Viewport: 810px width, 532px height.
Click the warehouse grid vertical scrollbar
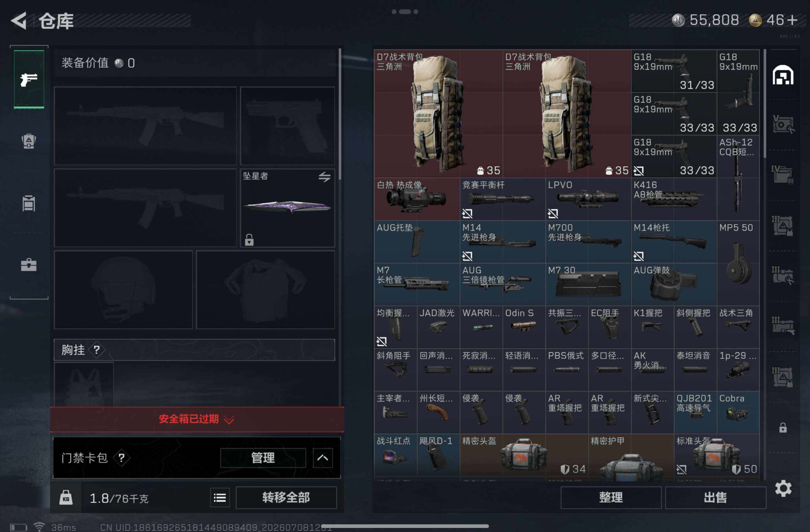764,104
